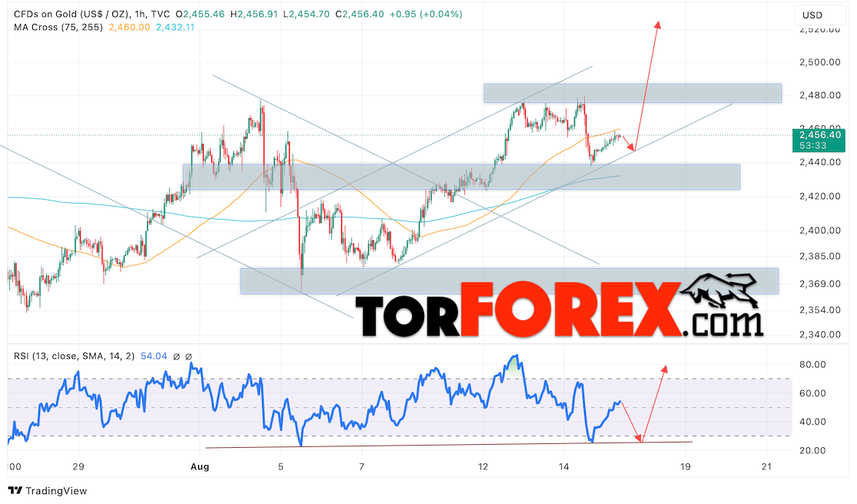
Task: Click the close price value C2,456.40
Action: pos(360,14)
